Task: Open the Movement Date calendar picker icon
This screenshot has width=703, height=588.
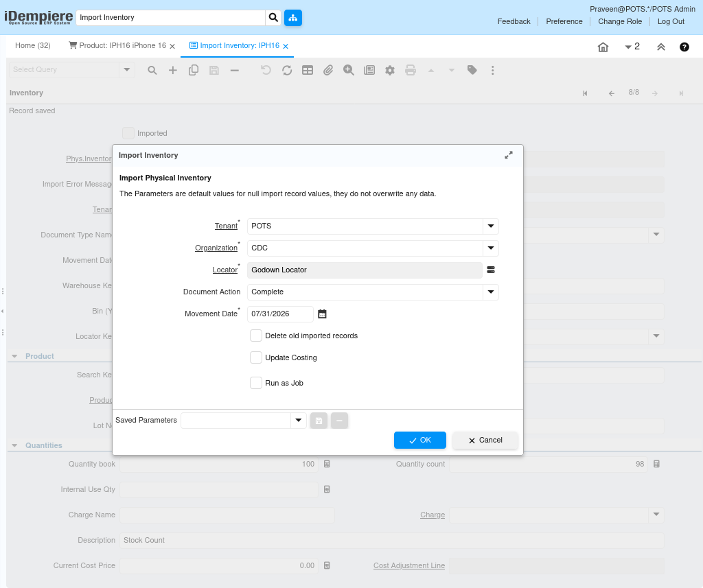Action: (x=323, y=314)
